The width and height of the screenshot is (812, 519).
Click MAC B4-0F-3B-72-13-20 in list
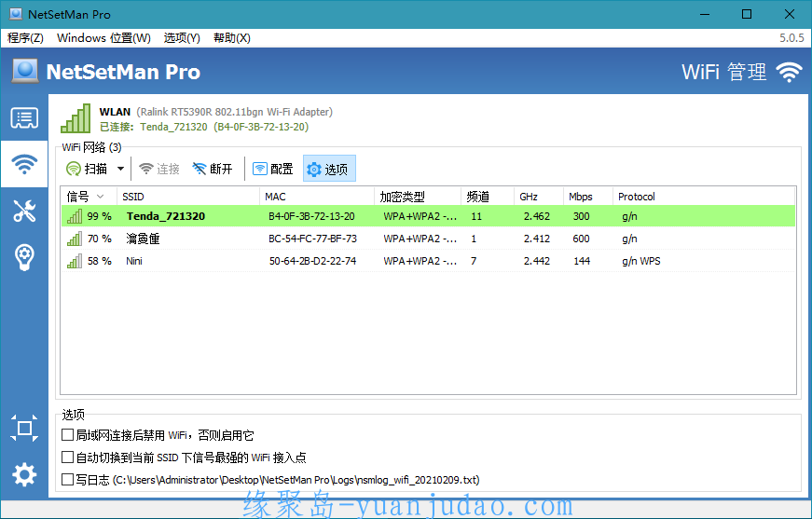click(311, 216)
